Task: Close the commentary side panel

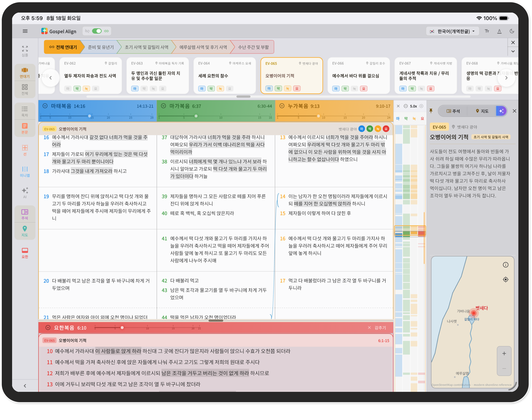Action: coord(514,111)
